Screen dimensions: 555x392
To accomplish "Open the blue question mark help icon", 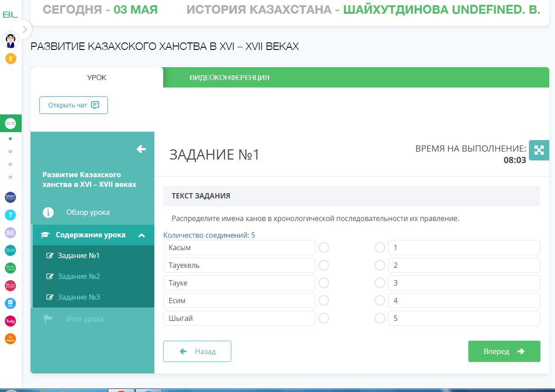I will pyautogui.click(x=10, y=215).
